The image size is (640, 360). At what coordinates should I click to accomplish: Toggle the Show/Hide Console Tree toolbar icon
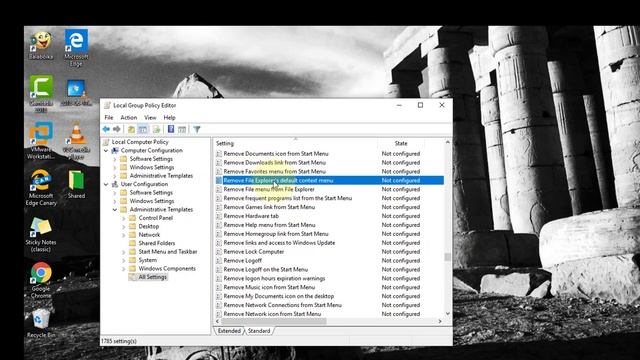tap(143, 129)
